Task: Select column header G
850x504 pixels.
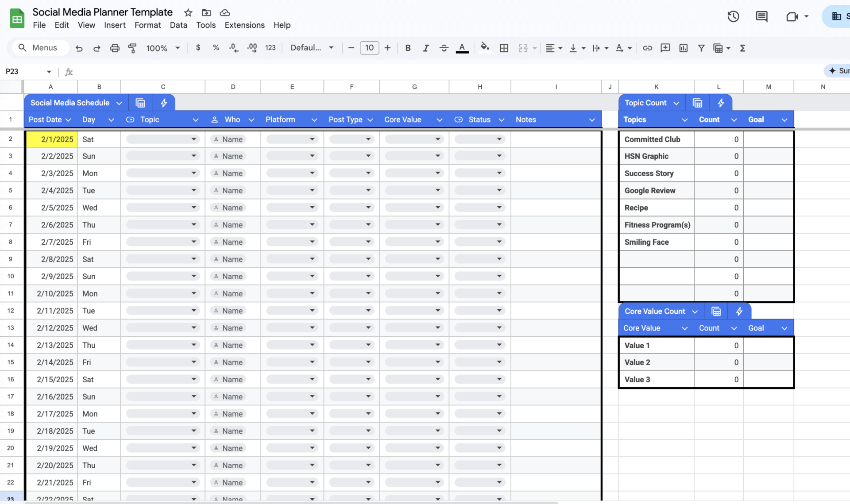Action: pos(414,87)
